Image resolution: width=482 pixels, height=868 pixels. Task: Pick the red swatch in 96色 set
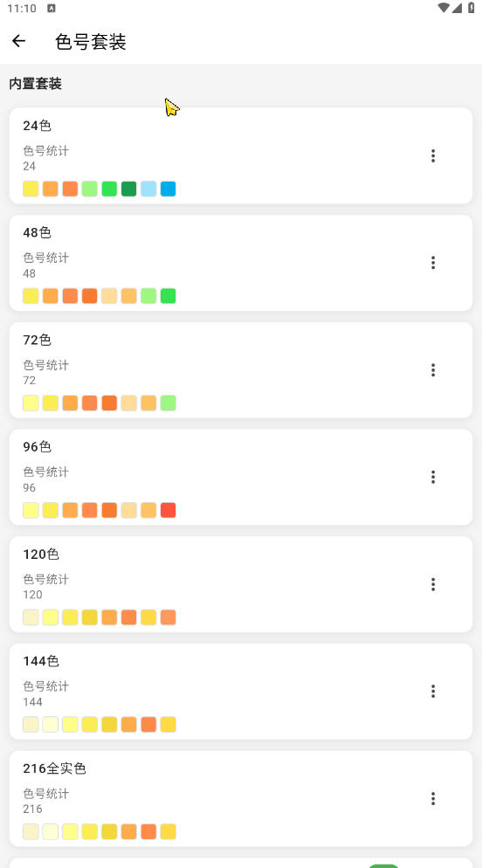[169, 510]
